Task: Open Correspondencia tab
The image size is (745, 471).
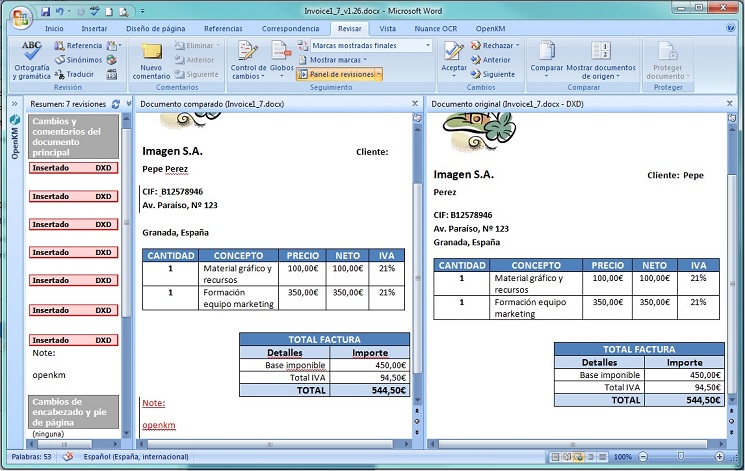Action: point(290,29)
